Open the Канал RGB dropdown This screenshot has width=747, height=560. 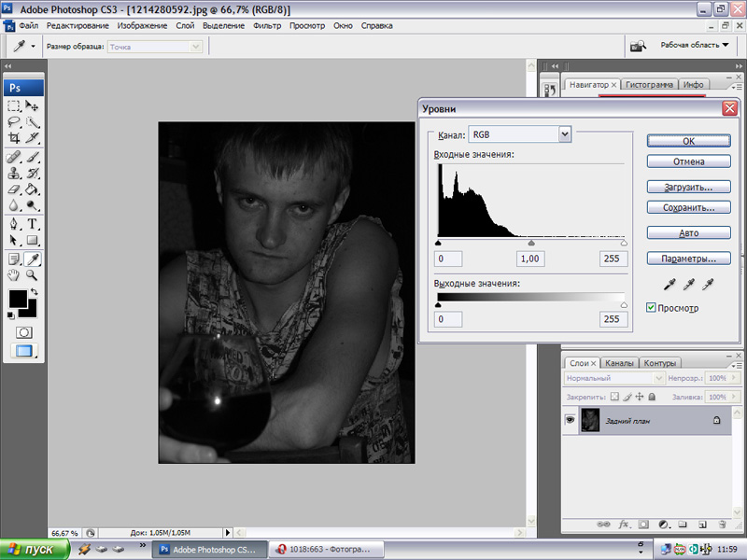[565, 134]
